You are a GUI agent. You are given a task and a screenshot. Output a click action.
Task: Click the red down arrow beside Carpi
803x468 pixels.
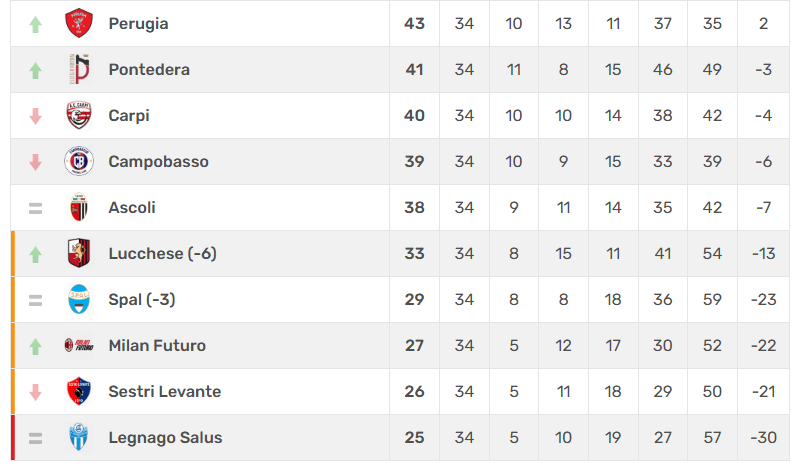[x=35, y=116]
